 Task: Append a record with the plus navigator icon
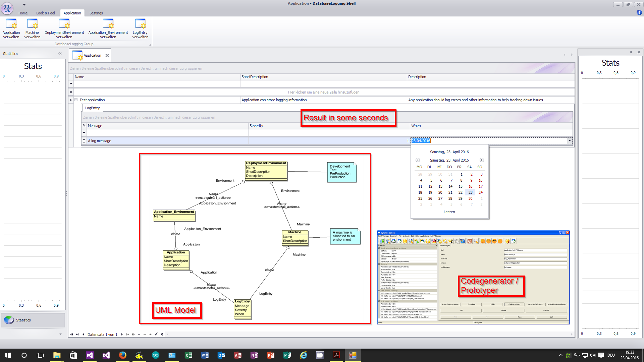139,334
